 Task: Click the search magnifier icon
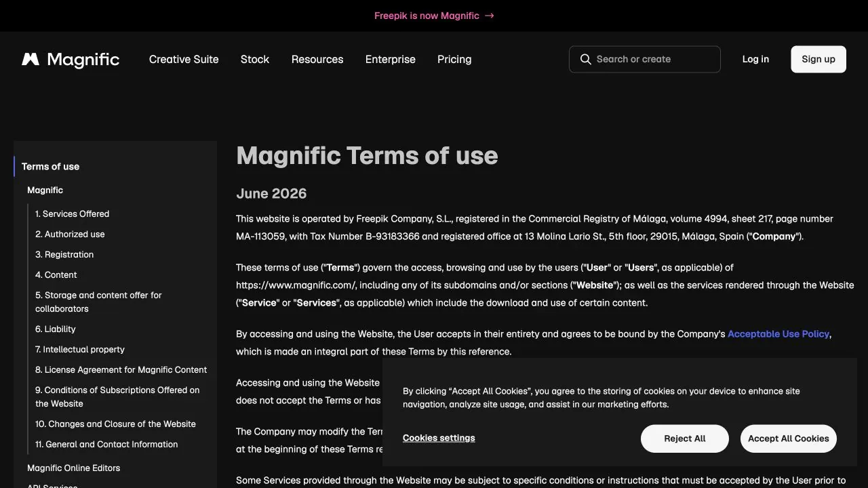585,60
